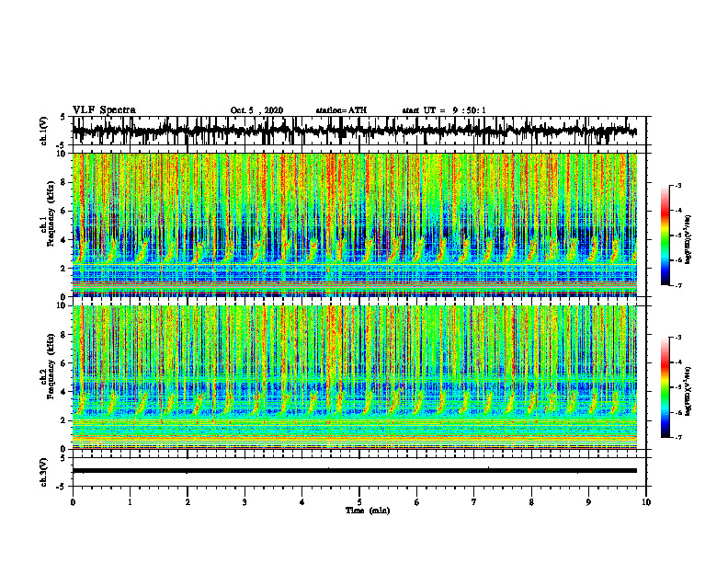728x563 pixels.
Task: Click the ch.3 flat voltage trace
Action: pyautogui.click(x=355, y=471)
